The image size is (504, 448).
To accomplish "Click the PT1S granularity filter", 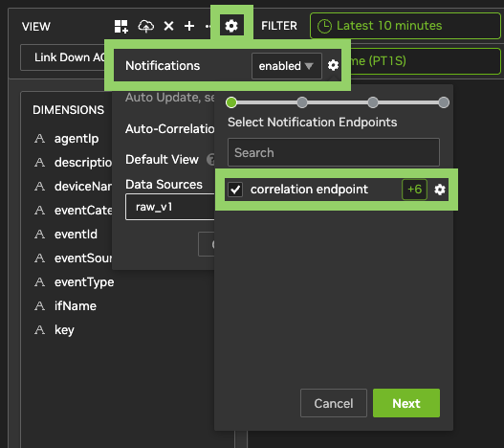I will (426, 61).
